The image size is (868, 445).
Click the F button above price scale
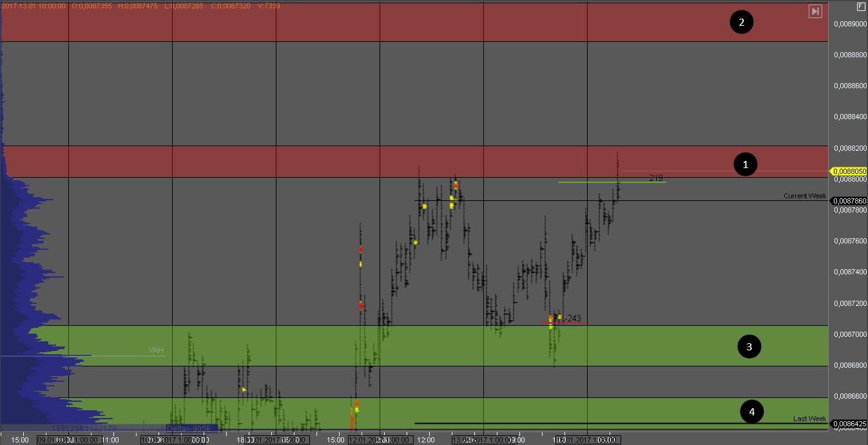pyautogui.click(x=860, y=6)
